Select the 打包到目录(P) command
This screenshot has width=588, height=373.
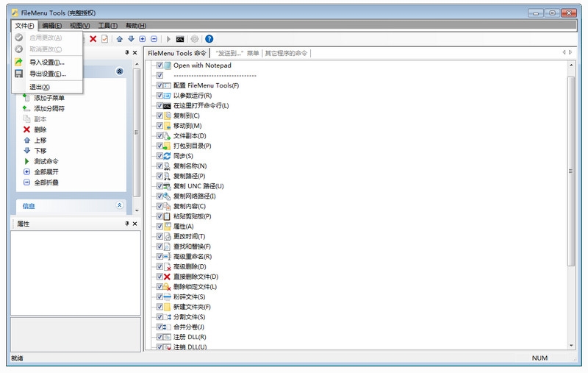192,146
